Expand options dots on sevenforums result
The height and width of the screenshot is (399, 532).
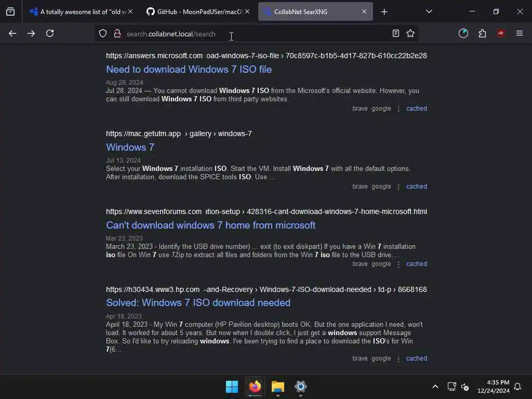398,264
